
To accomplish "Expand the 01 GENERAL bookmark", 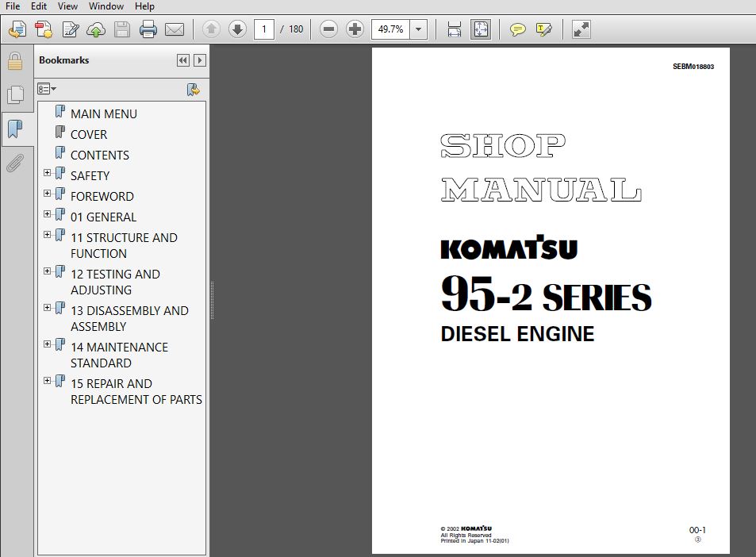I will pos(47,214).
